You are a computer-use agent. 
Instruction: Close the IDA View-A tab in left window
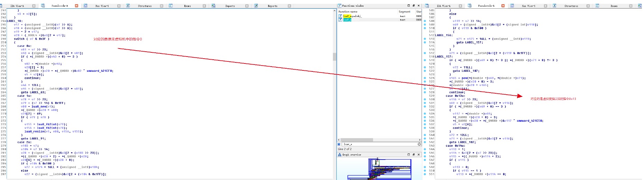[34, 6]
